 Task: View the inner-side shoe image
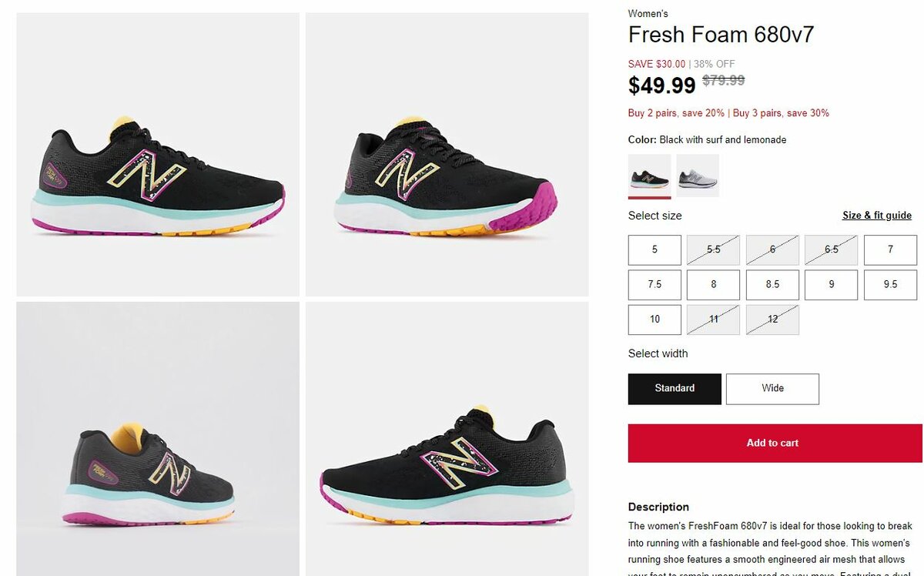447,439
